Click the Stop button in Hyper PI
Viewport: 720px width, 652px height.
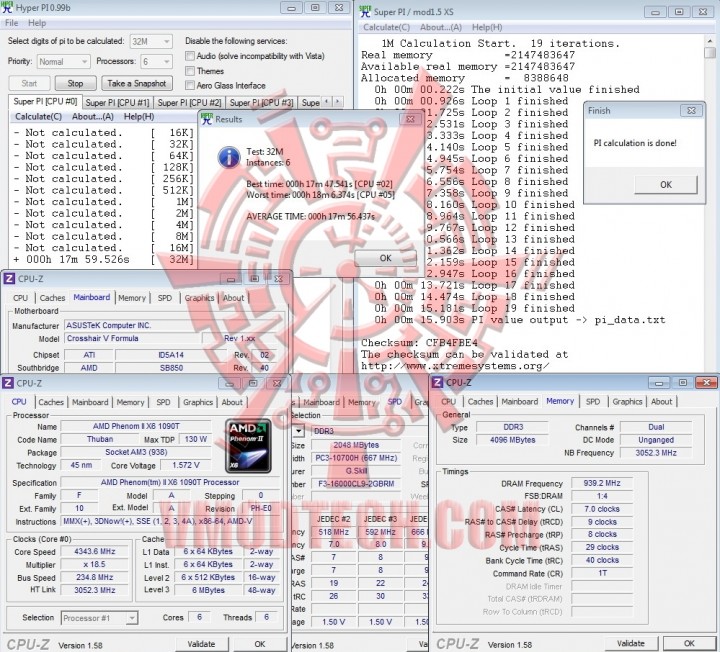[75, 83]
